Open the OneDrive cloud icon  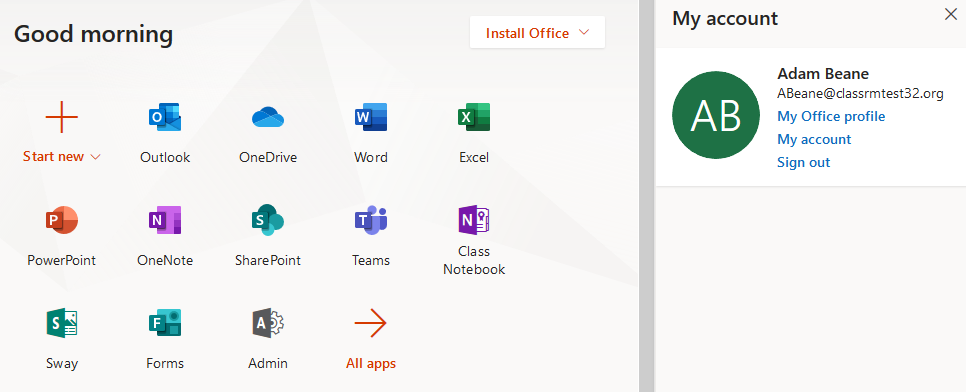click(268, 117)
